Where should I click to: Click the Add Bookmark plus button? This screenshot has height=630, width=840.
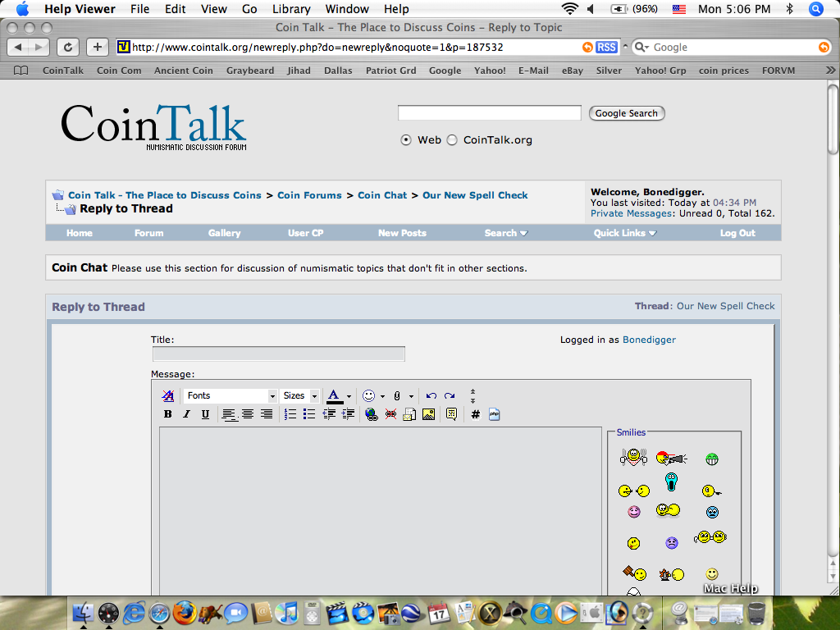[97, 47]
